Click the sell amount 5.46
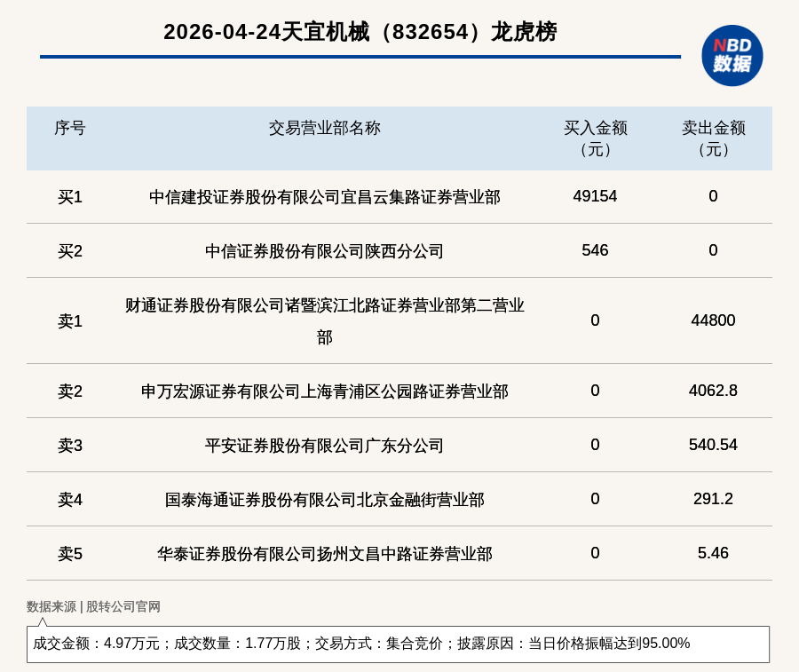The height and width of the screenshot is (672, 799). click(714, 553)
